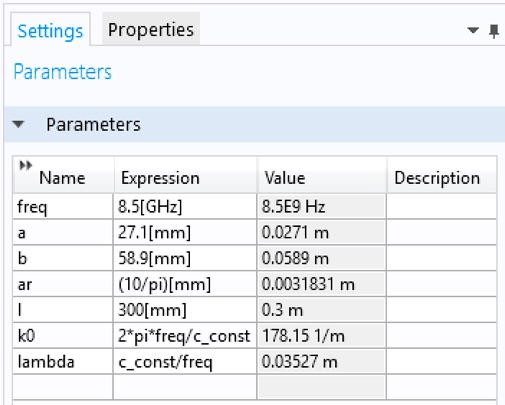Click the Name column header
The height and width of the screenshot is (405, 505).
coord(63,175)
